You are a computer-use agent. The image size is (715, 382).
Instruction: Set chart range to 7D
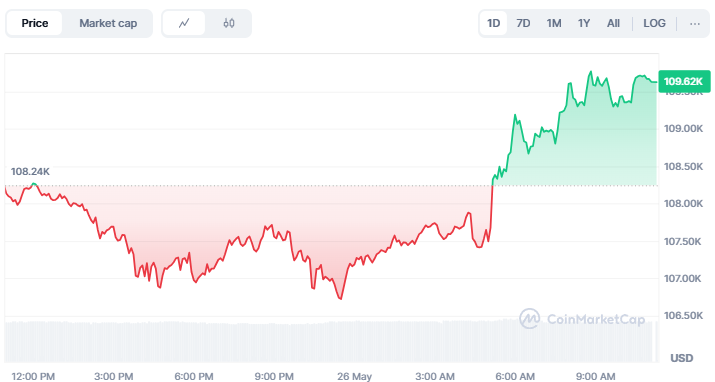(x=523, y=23)
